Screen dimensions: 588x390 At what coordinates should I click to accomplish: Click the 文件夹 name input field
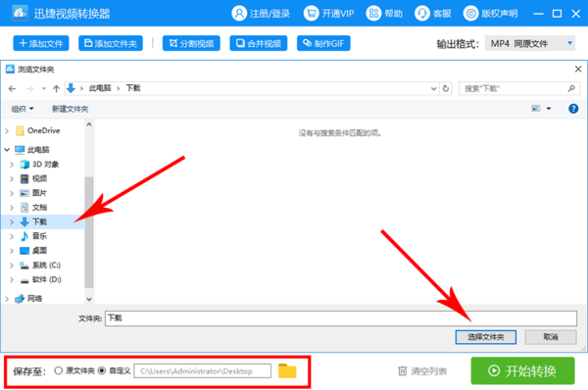click(x=340, y=318)
